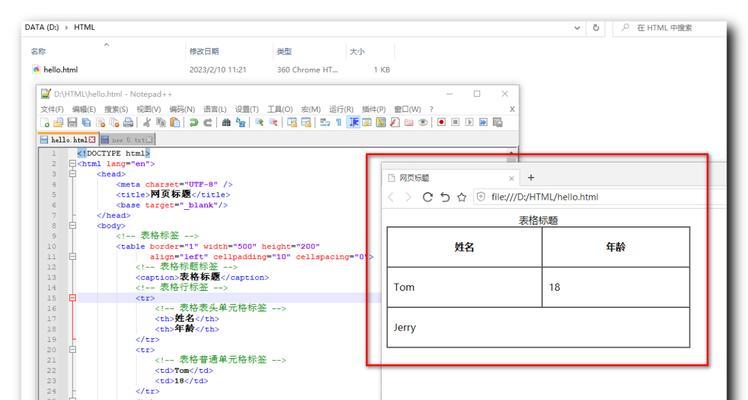Toggle indent guide display
The height and width of the screenshot is (400, 748).
click(354, 123)
